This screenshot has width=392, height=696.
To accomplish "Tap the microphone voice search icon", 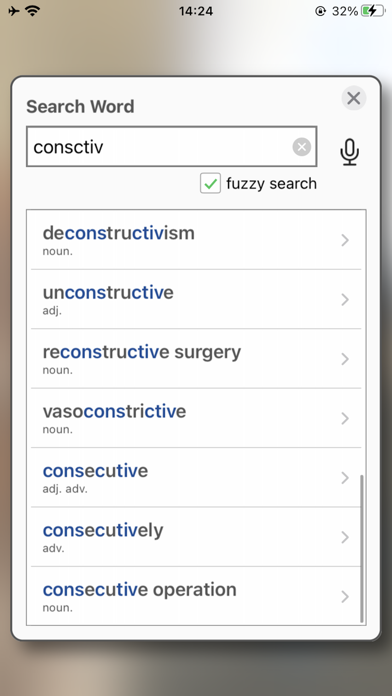I will [x=349, y=152].
